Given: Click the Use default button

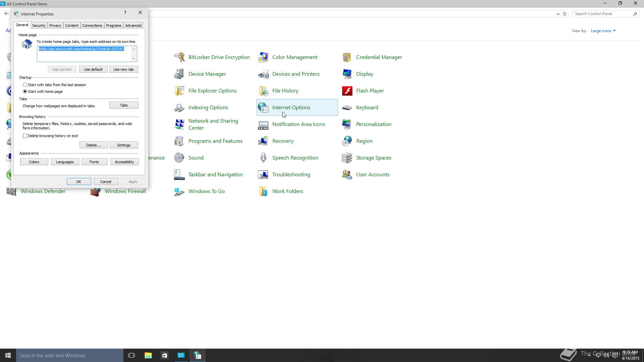Looking at the screenshot, I should 93,69.
